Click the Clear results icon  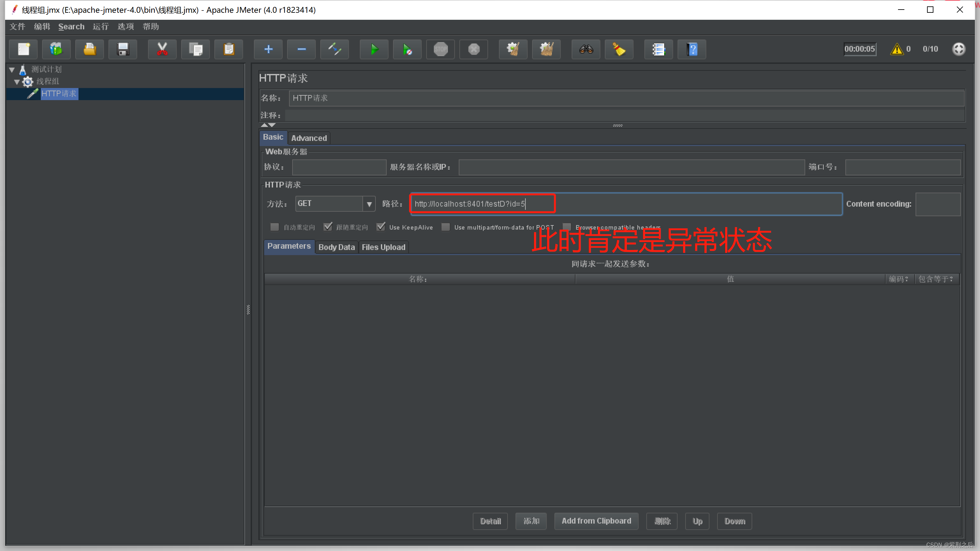click(620, 49)
